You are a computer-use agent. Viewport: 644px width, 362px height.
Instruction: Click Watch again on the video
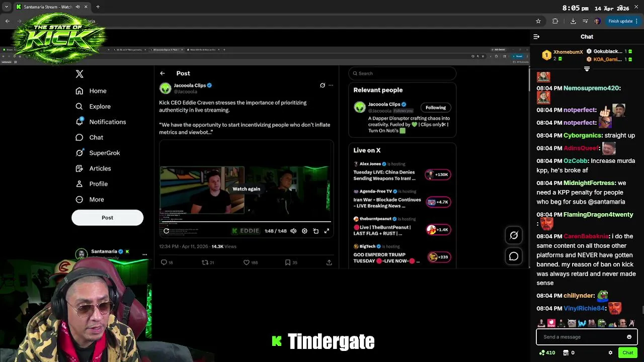(x=246, y=189)
